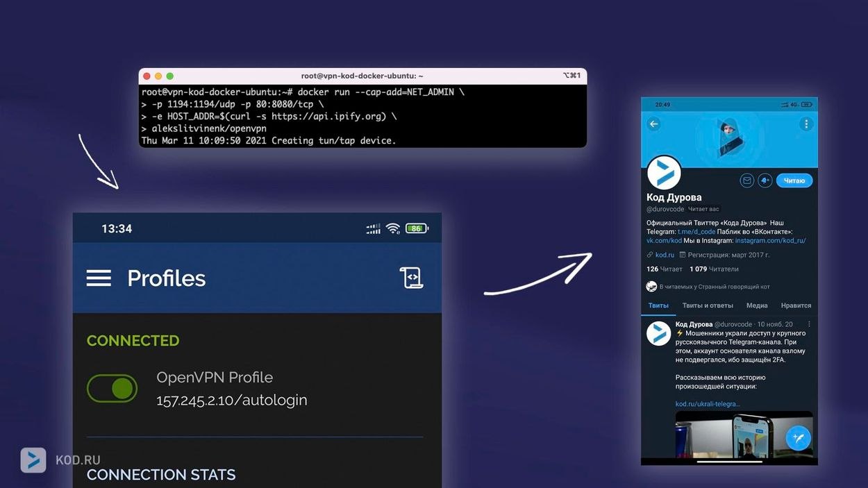Minimize the terminal with yellow button
Image resolution: width=868 pixels, height=488 pixels.
click(158, 76)
